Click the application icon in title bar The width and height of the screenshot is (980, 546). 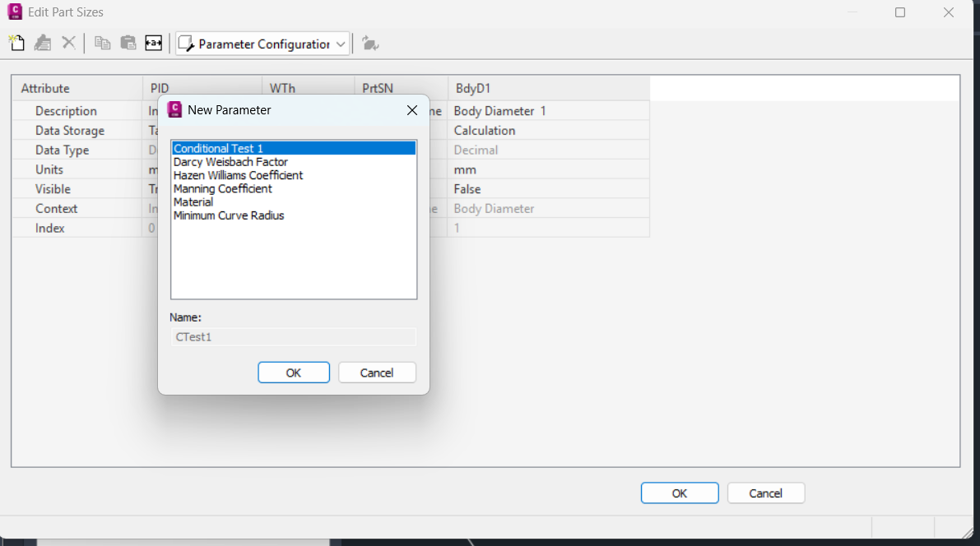[15, 12]
